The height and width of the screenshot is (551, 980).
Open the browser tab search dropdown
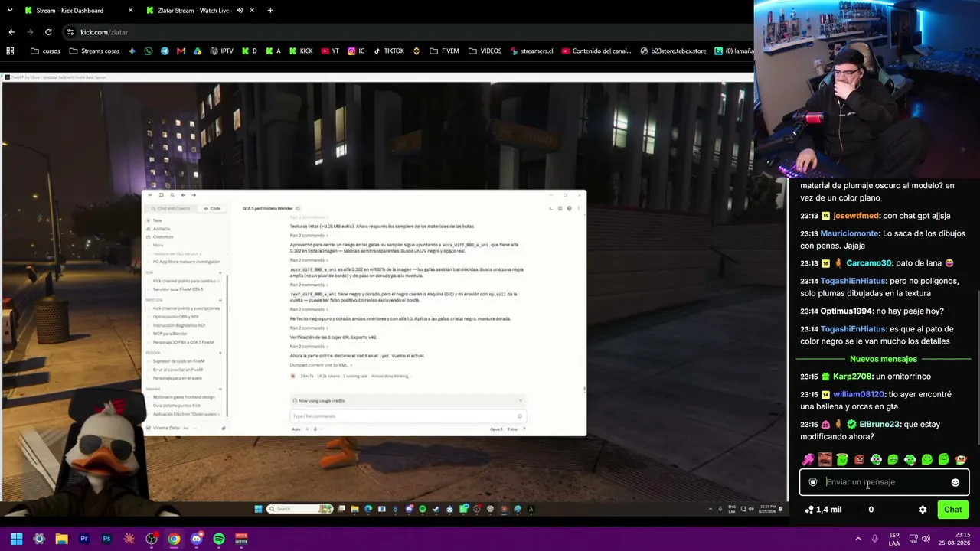click(10, 11)
